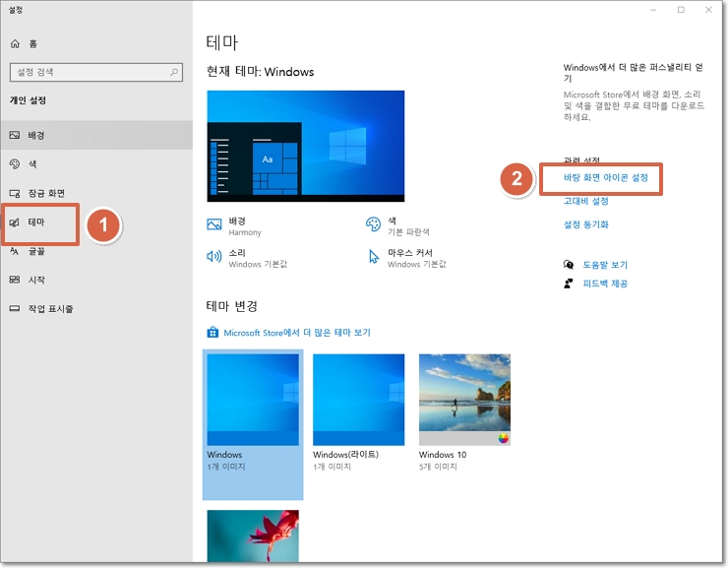728x568 pixels.
Task: Click the current theme preview image
Action: pos(306,146)
